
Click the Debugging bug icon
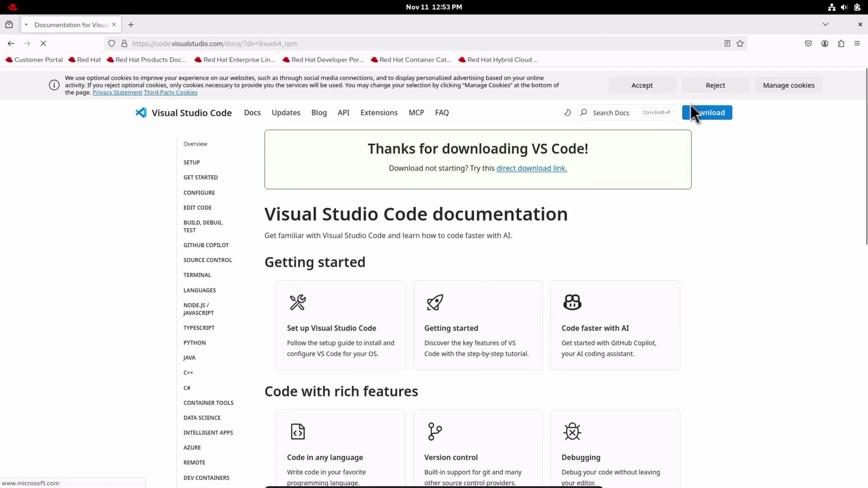point(571,431)
